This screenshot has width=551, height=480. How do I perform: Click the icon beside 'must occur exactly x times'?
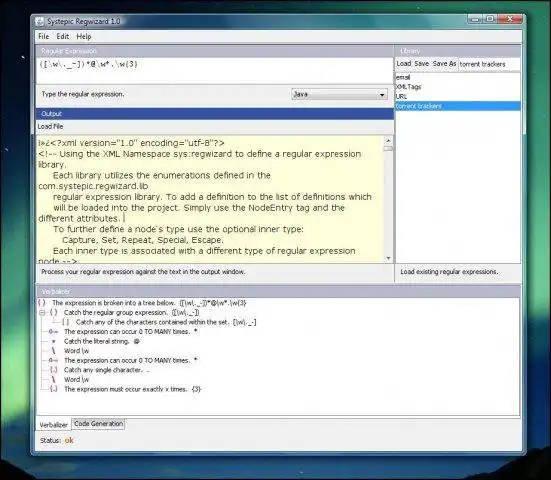(x=53, y=389)
